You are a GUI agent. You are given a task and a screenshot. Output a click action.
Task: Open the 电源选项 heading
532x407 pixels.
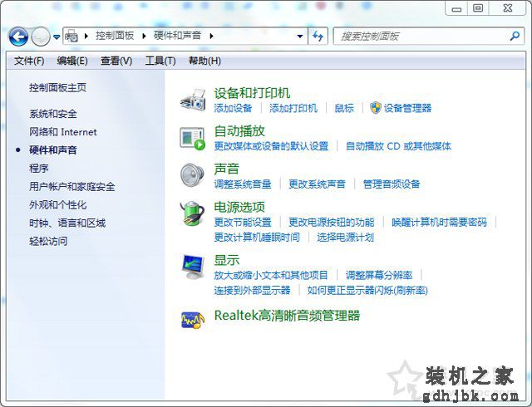click(x=239, y=207)
